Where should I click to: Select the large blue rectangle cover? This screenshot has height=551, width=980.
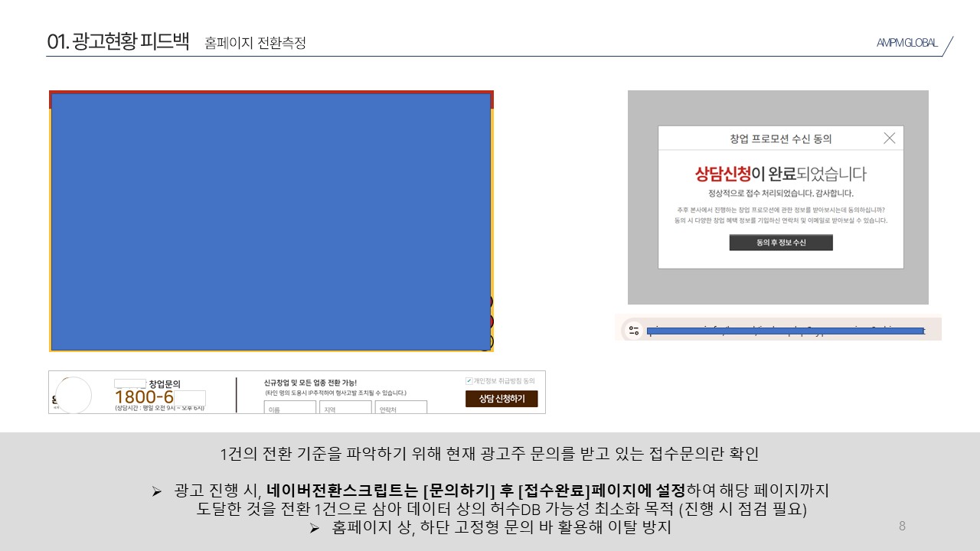(x=271, y=221)
